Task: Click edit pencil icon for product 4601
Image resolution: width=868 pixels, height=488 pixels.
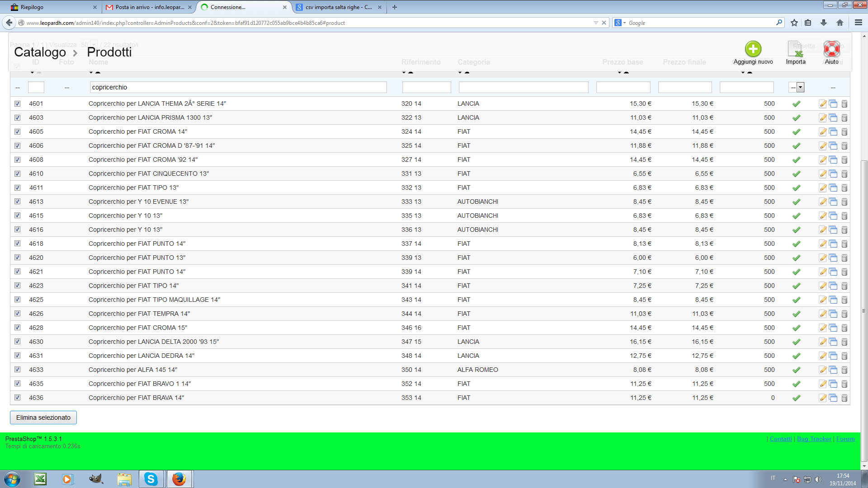Action: point(823,104)
